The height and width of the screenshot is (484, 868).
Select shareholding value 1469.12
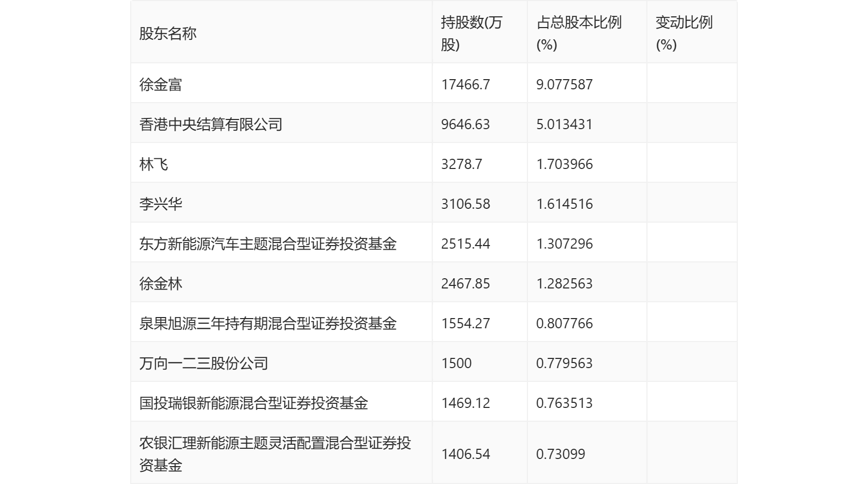point(466,403)
